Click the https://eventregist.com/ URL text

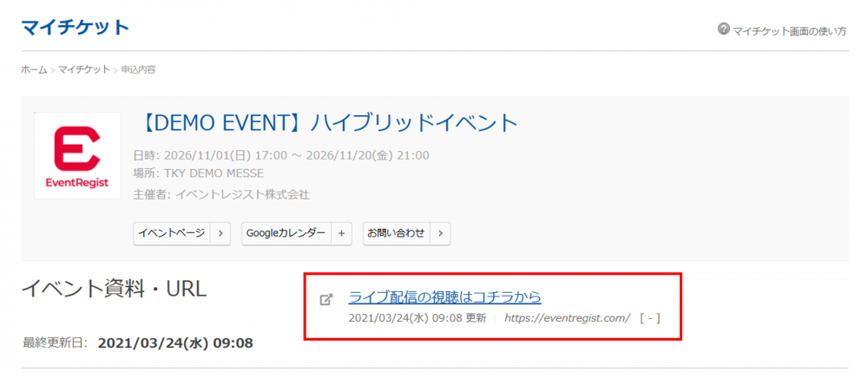click(x=567, y=318)
